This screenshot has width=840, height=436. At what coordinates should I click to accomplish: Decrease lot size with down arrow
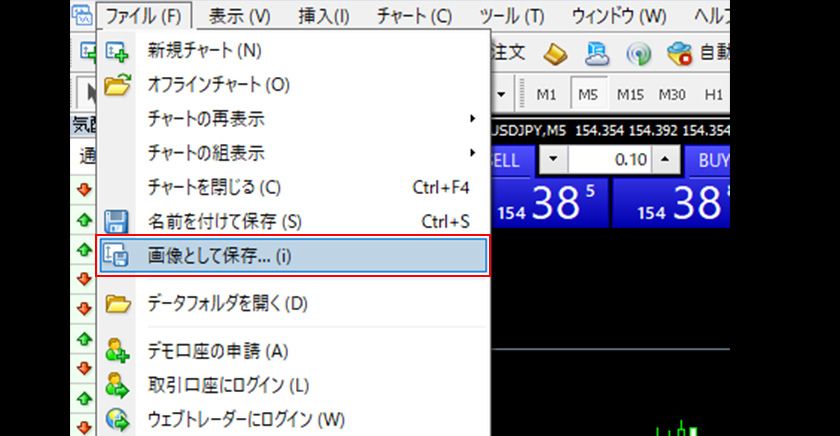tap(553, 160)
